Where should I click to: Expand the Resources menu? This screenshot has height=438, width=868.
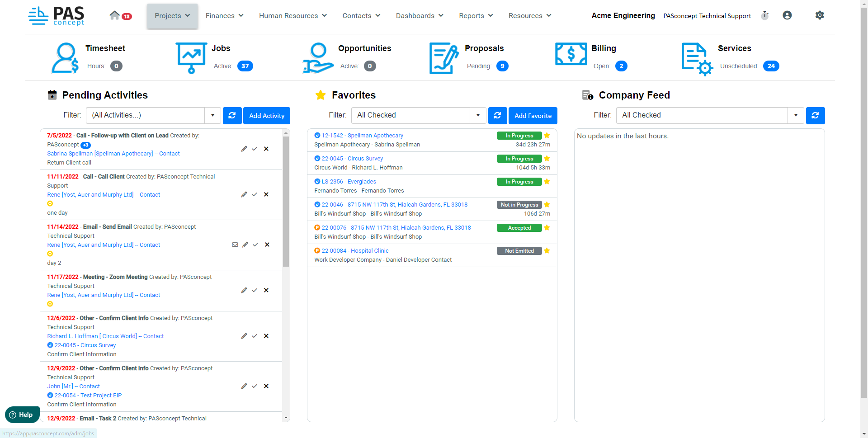[530, 16]
